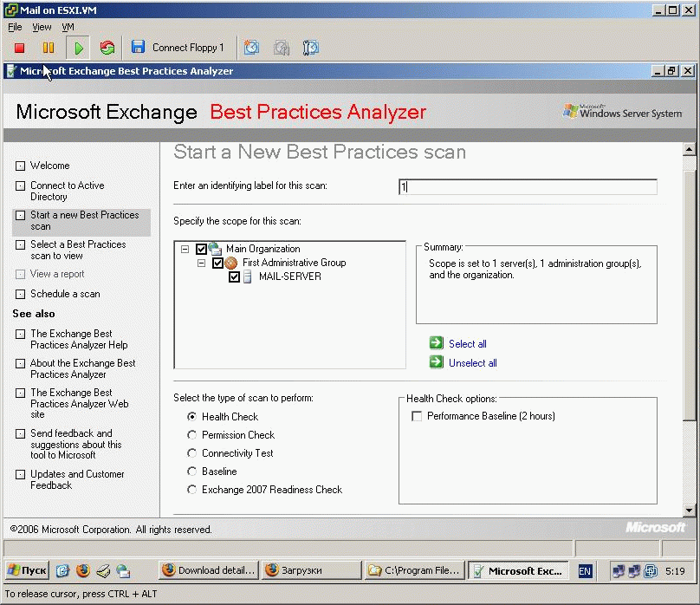The image size is (700, 605).
Task: Open the Snapshot Manager toolbar icon
Action: point(311,48)
